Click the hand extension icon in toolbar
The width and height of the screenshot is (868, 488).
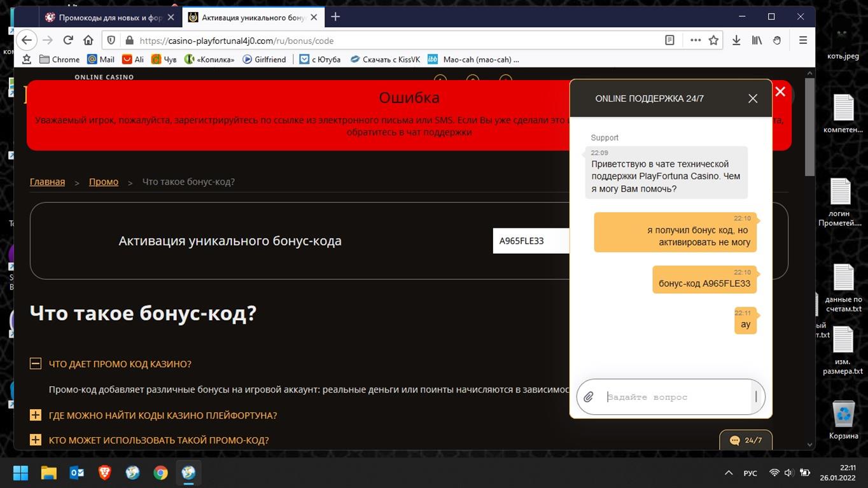(777, 40)
